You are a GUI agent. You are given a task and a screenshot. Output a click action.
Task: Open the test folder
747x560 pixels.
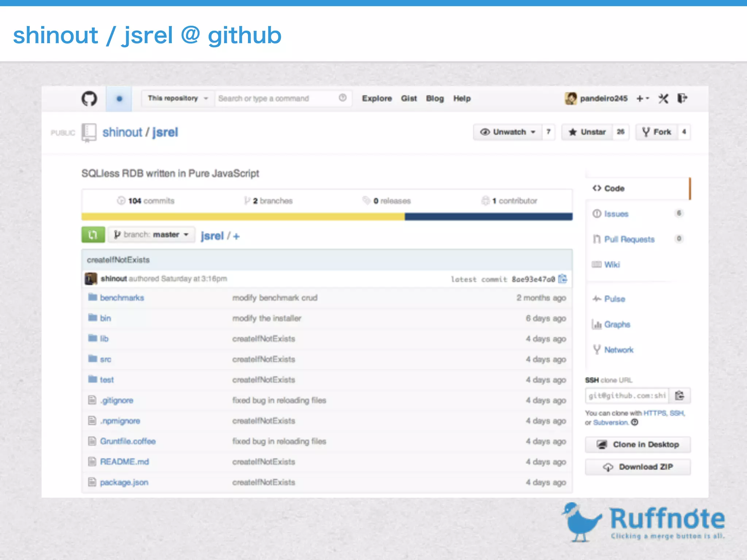pos(107,380)
